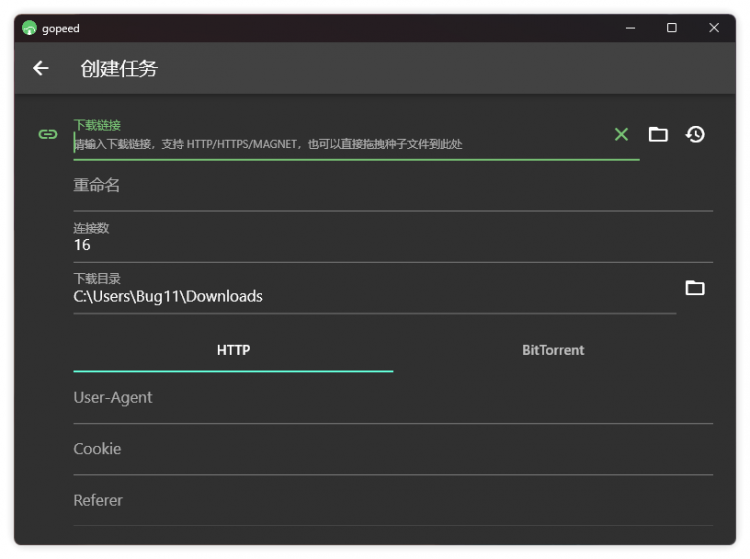Click the 重命名 rename field
This screenshot has width=750, height=559.
(392, 186)
